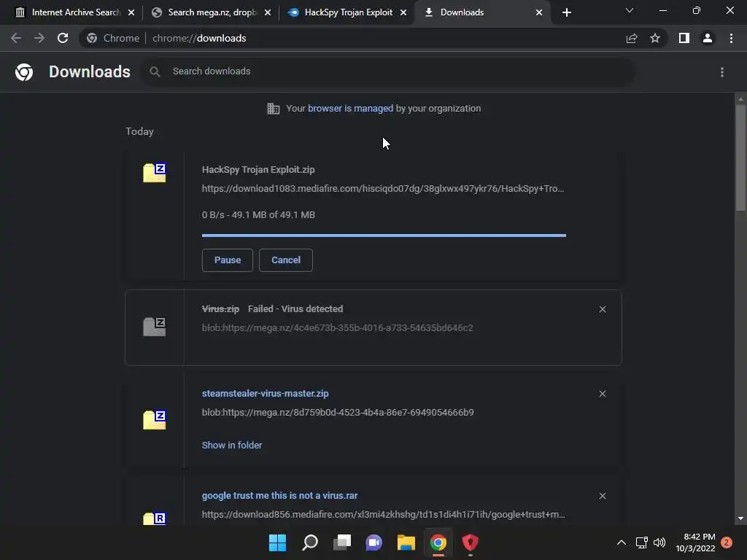Switch to the HackSpy Trojan Exploit tab
747x560 pixels.
pyautogui.click(x=348, y=12)
